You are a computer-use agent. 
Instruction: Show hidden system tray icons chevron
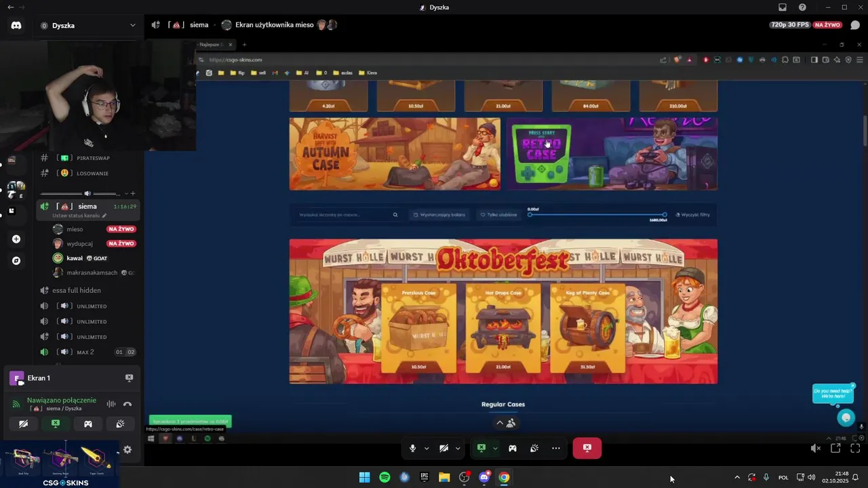(737, 477)
